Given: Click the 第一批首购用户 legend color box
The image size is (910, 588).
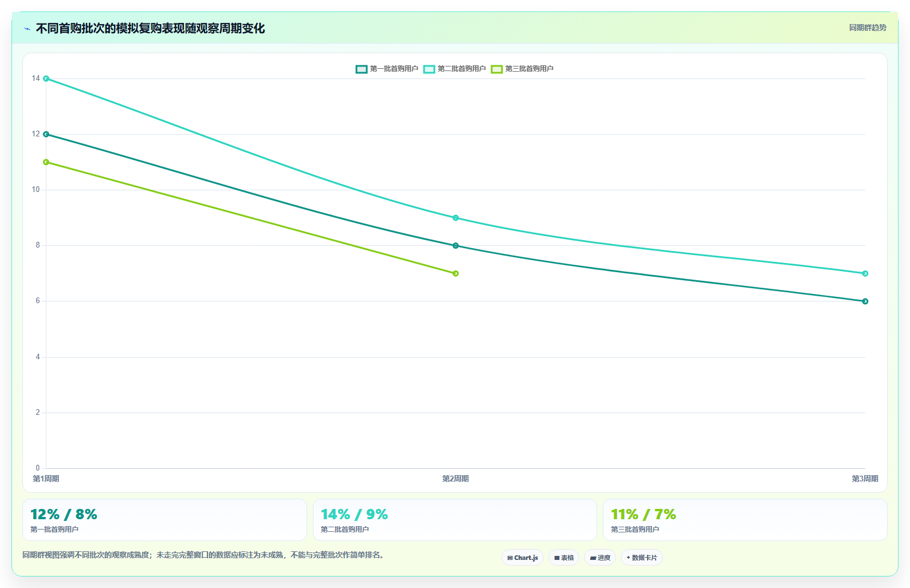Looking at the screenshot, I should [x=362, y=69].
